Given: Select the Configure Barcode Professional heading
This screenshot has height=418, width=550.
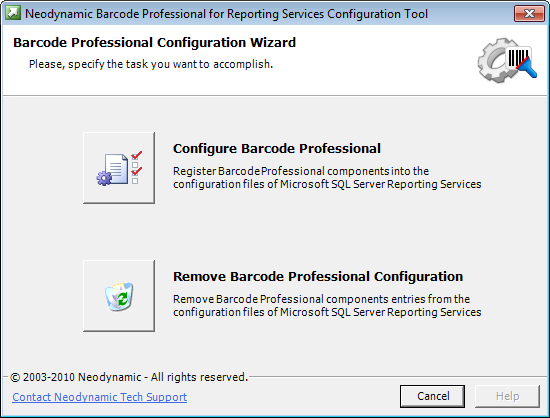Looking at the screenshot, I should pyautogui.click(x=277, y=149).
